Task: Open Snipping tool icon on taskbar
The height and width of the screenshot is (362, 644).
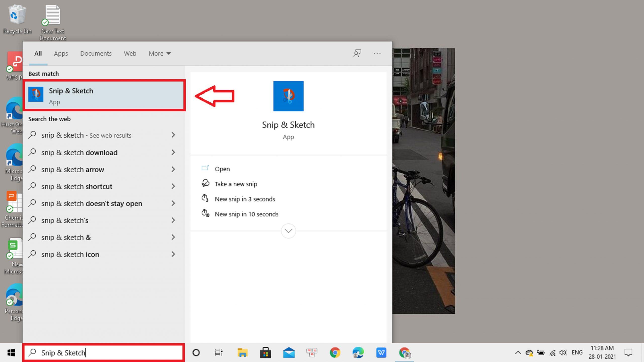Action: [312, 352]
